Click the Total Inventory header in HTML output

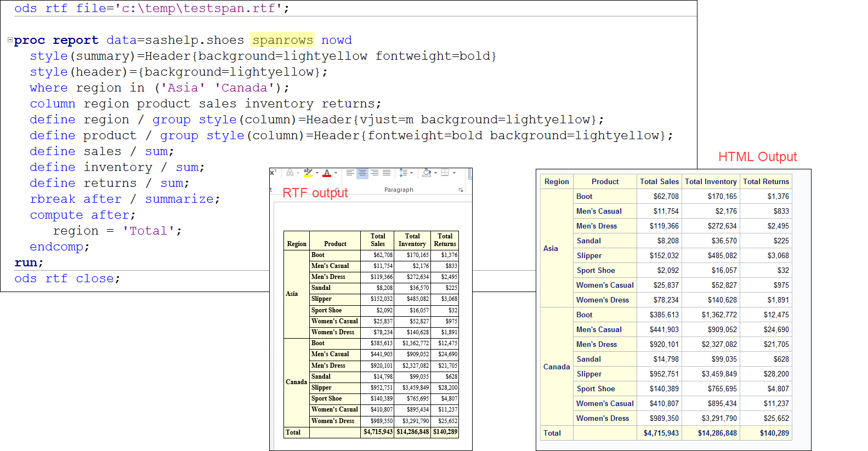[x=711, y=181]
